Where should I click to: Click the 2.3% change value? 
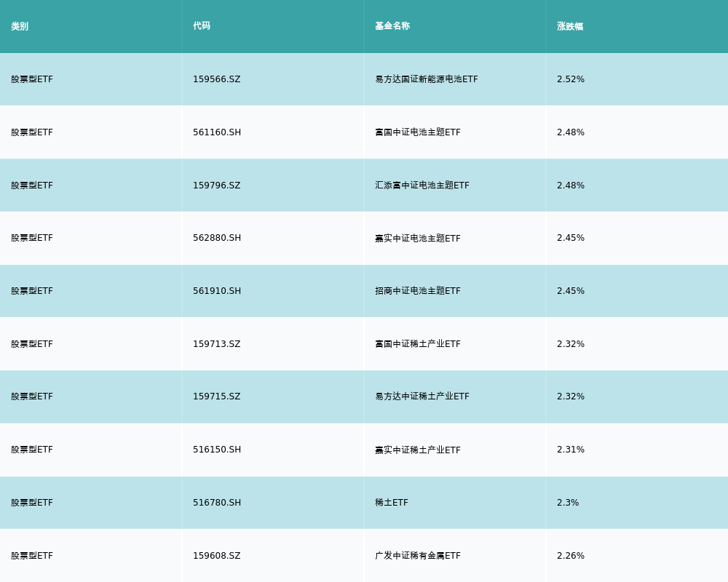pyautogui.click(x=568, y=503)
